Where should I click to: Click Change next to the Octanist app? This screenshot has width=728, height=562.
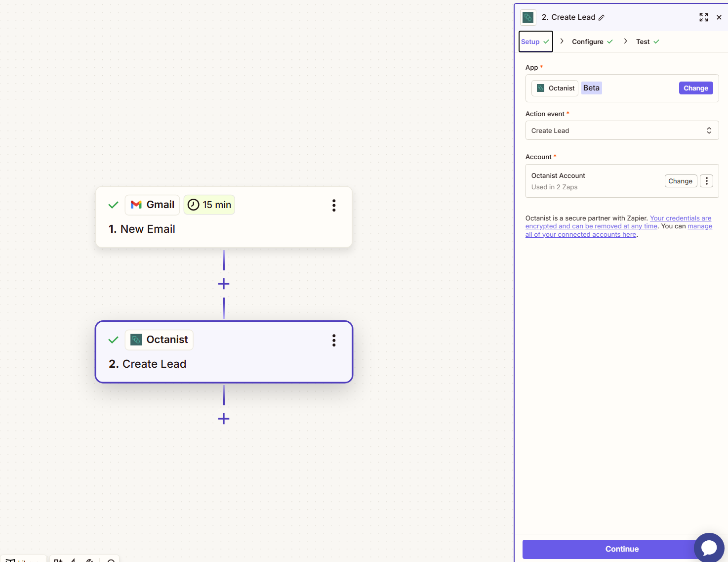click(695, 87)
